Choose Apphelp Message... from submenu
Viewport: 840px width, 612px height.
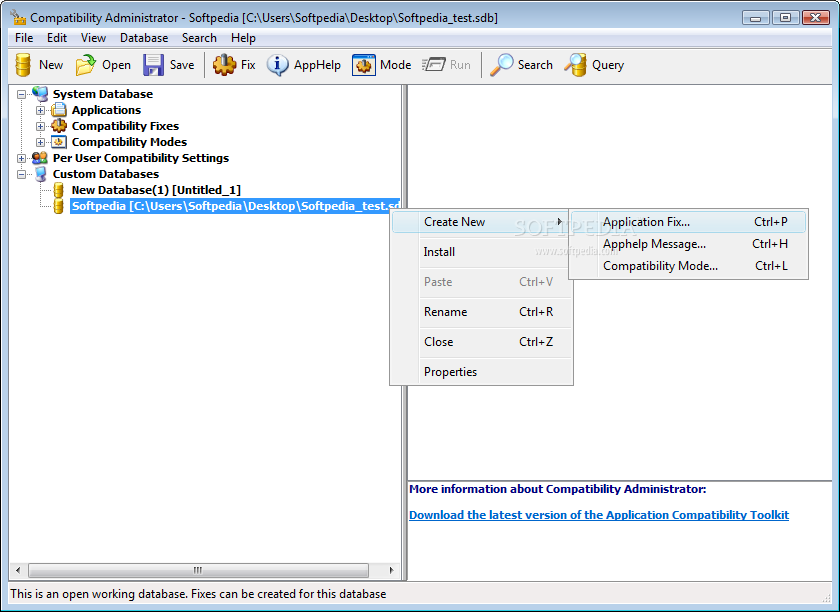pos(688,244)
